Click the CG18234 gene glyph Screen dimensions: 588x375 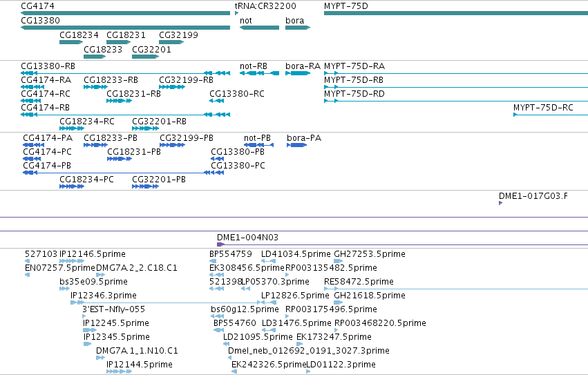71,42
